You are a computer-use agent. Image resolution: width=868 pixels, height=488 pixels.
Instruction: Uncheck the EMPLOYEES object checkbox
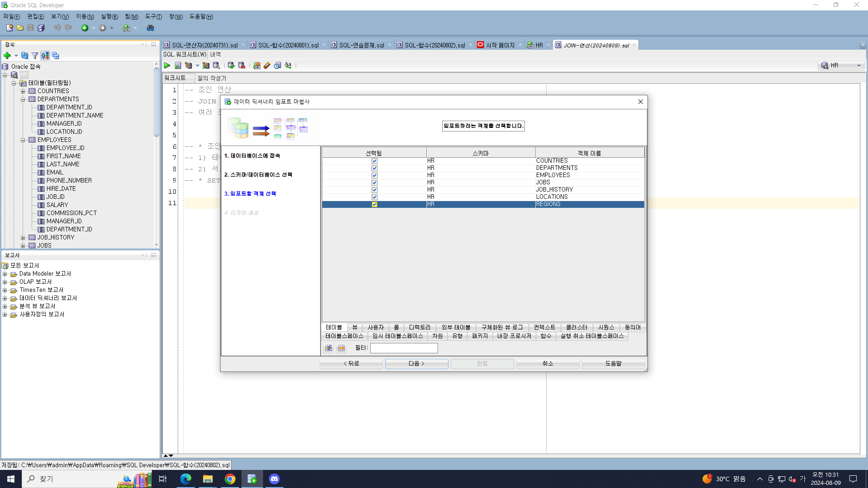pyautogui.click(x=374, y=175)
